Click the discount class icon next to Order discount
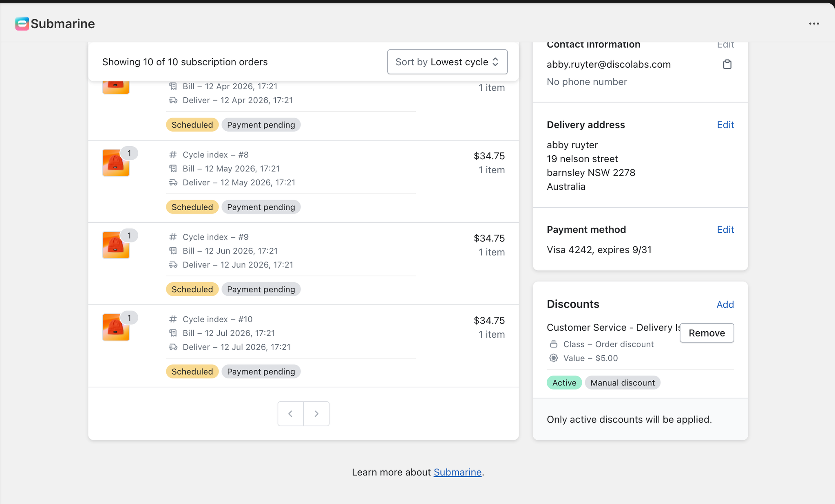The width and height of the screenshot is (835, 504). click(x=553, y=344)
